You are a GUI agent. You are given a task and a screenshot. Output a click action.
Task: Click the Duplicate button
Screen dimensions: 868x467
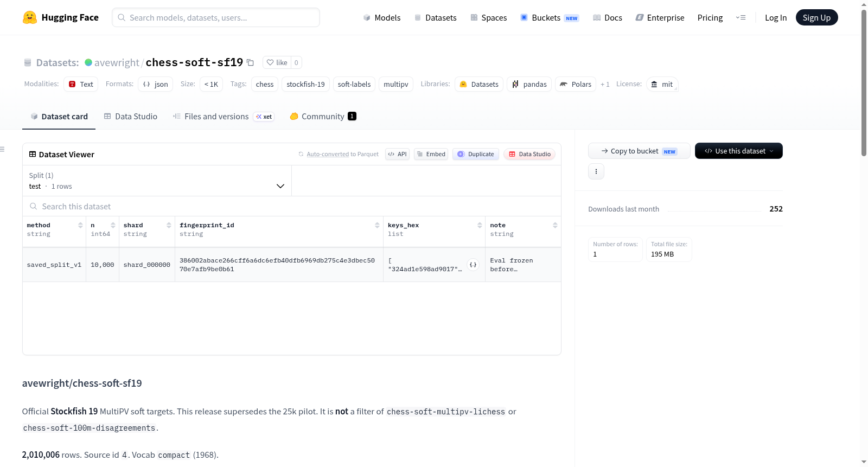pyautogui.click(x=476, y=154)
